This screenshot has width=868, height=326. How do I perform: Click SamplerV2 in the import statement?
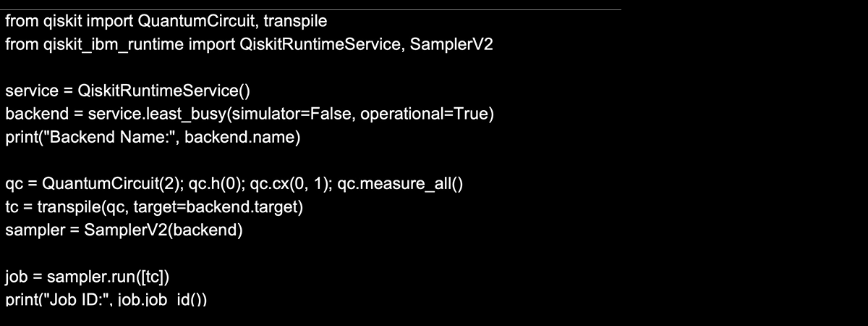pos(451,45)
